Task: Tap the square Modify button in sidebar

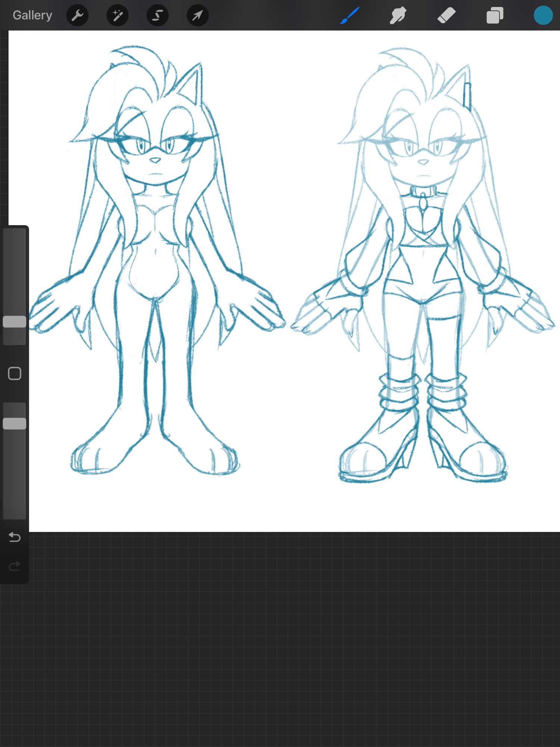Action: pos(15,373)
